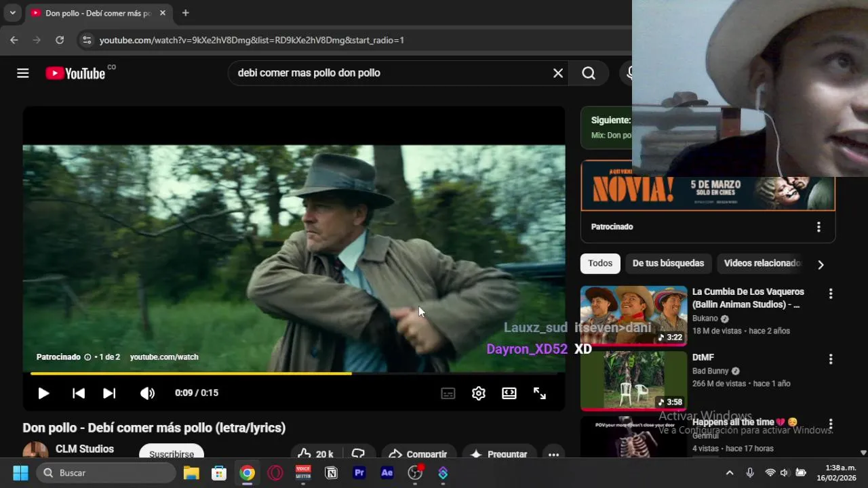Visit the youtube.com/watch ad link

point(164,357)
